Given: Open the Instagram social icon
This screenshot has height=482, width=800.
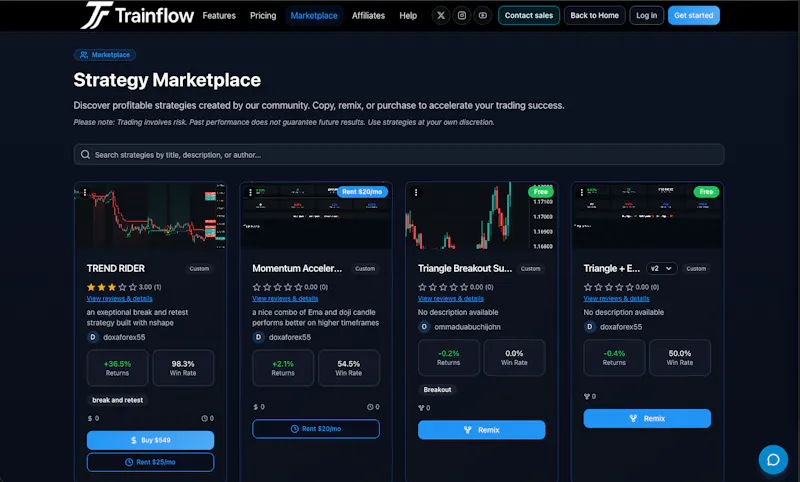Looking at the screenshot, I should tap(462, 15).
